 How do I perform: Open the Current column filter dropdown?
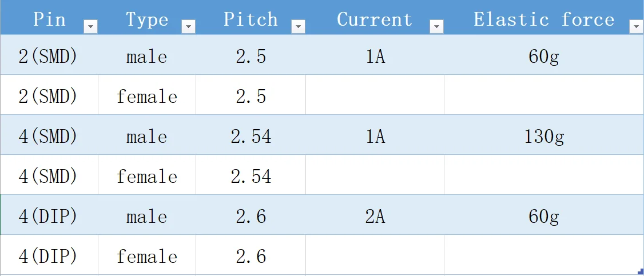[x=436, y=26]
